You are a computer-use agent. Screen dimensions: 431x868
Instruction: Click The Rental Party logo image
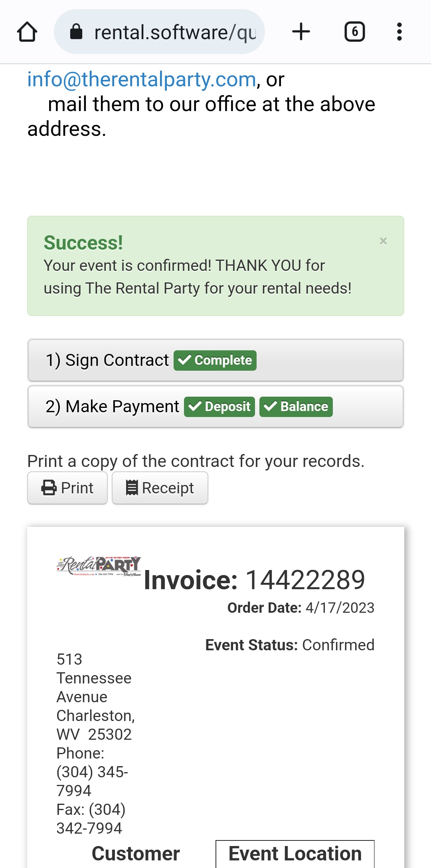pyautogui.click(x=99, y=566)
